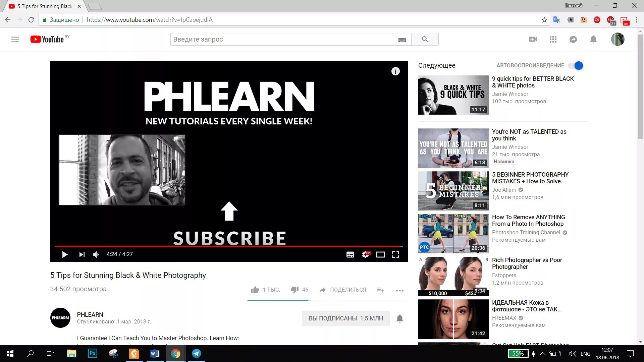Open the more actions three-dot menu
Viewport: 644px width, 362px height.
coord(399,290)
